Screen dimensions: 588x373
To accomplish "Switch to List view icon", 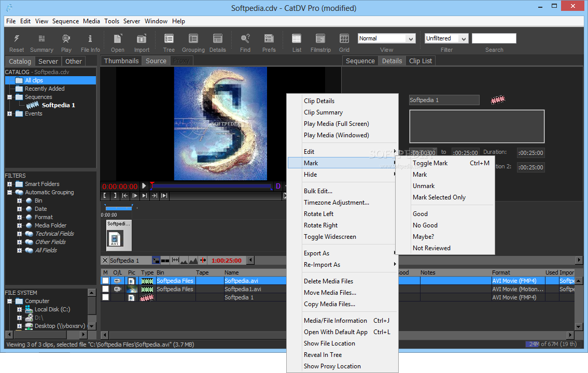I will coord(297,38).
